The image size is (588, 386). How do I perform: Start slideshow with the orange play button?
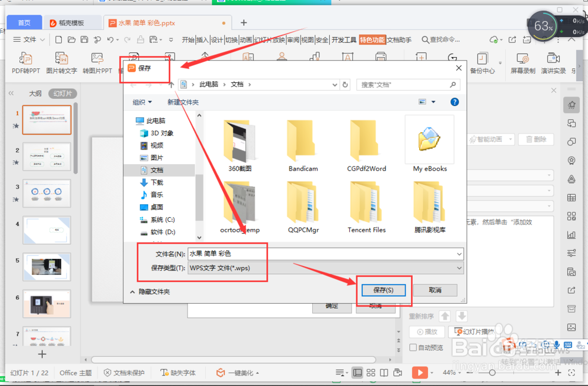[x=420, y=372]
